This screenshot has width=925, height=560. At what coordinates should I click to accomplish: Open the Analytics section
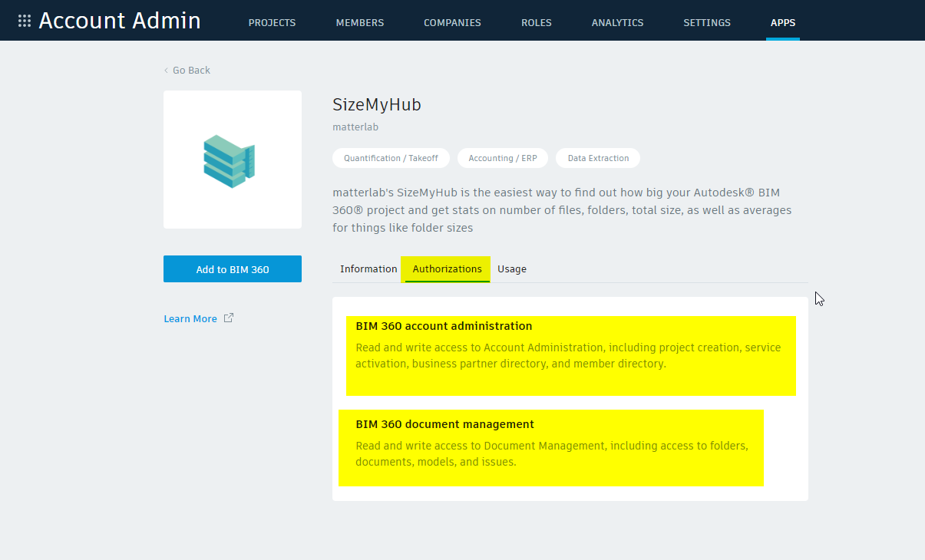[x=617, y=23]
